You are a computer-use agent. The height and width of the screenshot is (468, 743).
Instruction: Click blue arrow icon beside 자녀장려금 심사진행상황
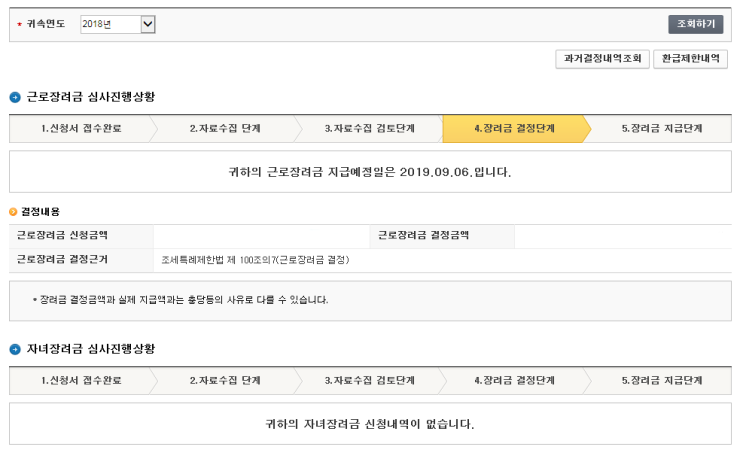coord(15,350)
